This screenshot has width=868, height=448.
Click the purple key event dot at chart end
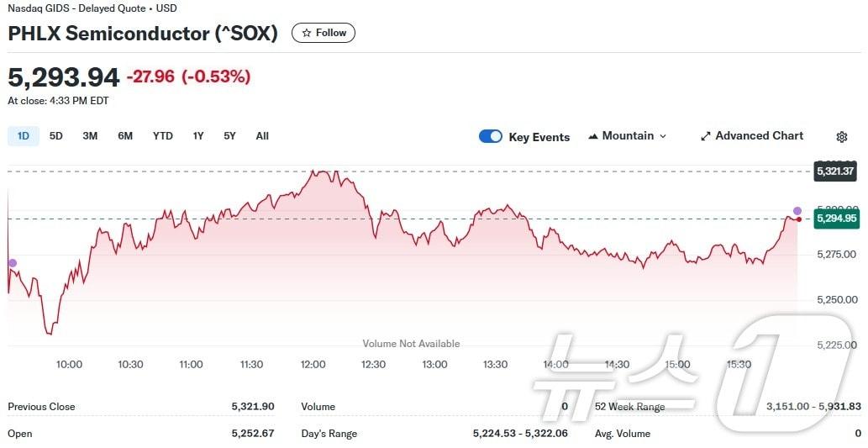(797, 211)
